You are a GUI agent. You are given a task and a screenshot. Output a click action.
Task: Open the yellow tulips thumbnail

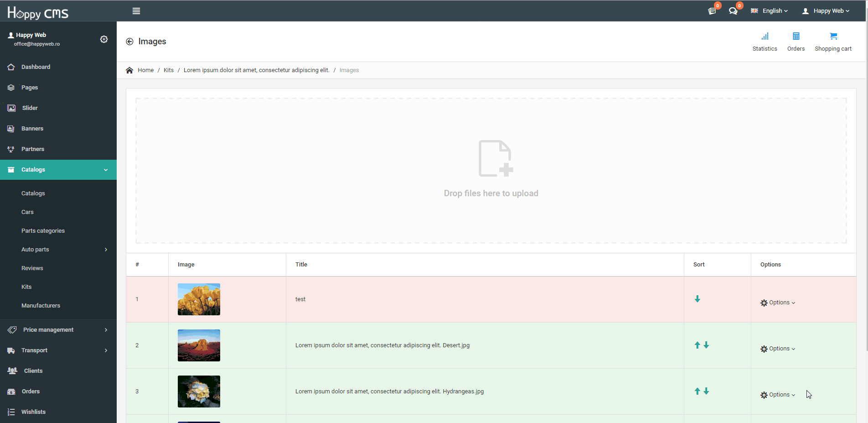coord(199,299)
